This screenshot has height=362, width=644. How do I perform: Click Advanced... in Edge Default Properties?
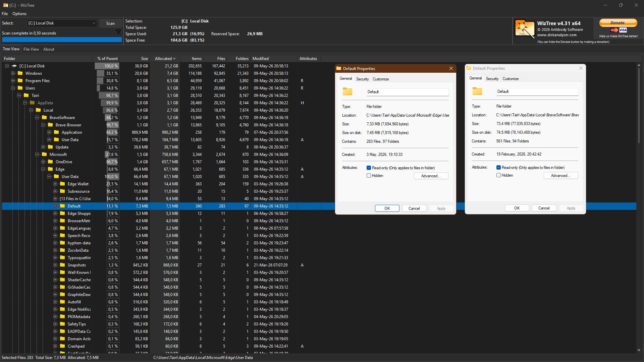431,176
